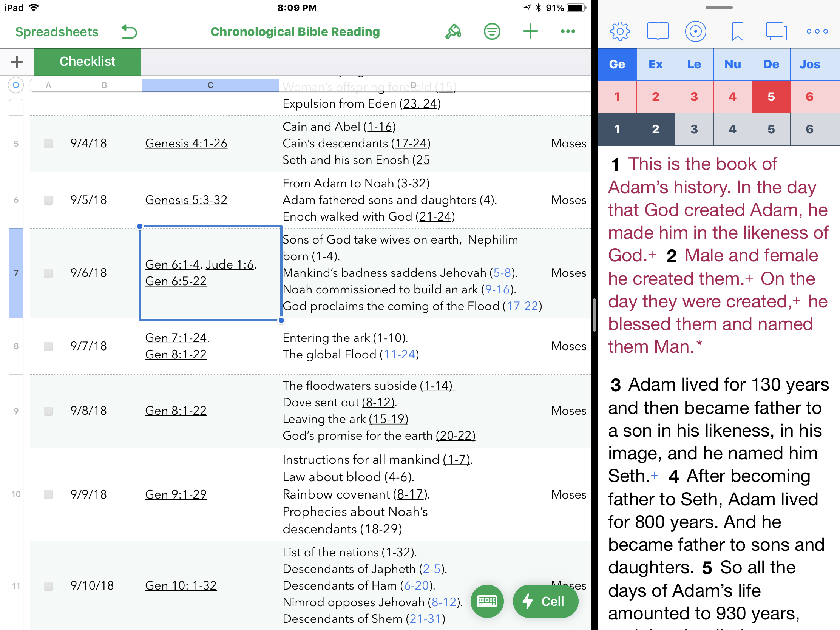Image resolution: width=840 pixels, height=630 pixels.
Task: Tap the open book icon
Action: tap(657, 31)
